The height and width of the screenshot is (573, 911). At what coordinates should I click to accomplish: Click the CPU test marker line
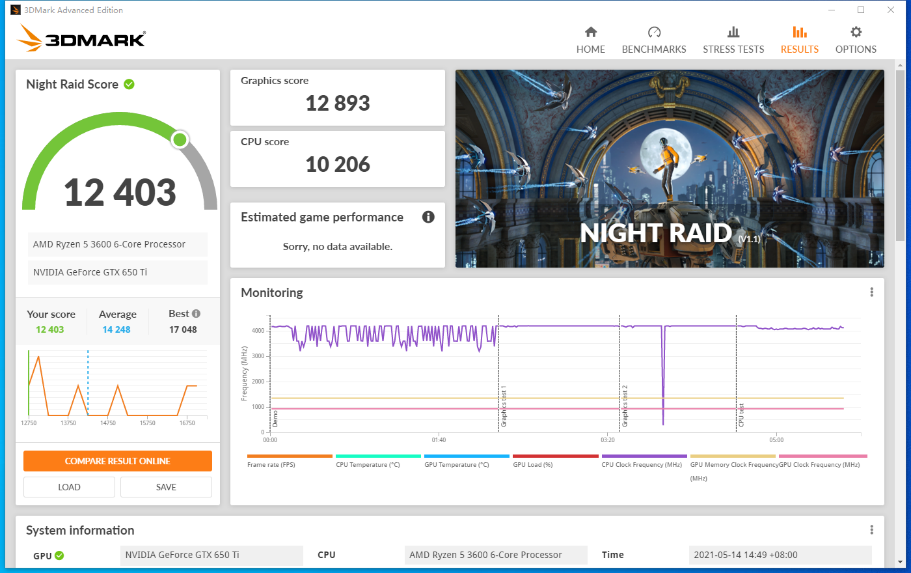pyautogui.click(x=736, y=372)
